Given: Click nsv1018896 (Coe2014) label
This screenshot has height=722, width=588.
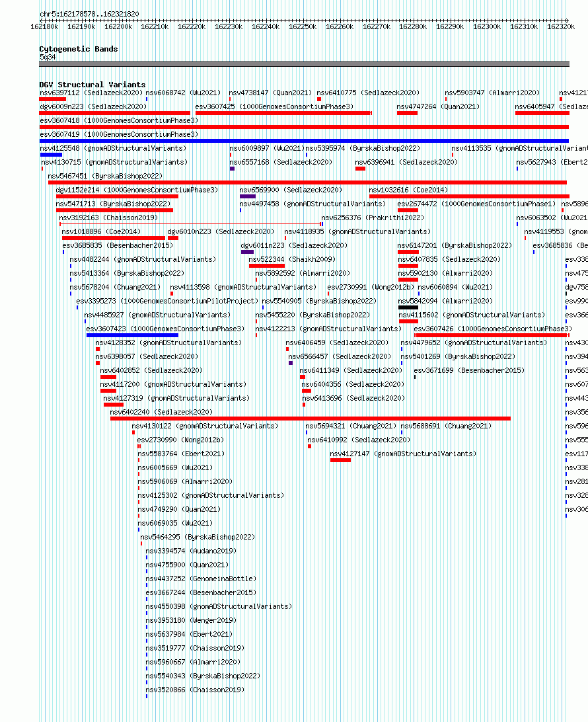Looking at the screenshot, I should pyautogui.click(x=101, y=231).
